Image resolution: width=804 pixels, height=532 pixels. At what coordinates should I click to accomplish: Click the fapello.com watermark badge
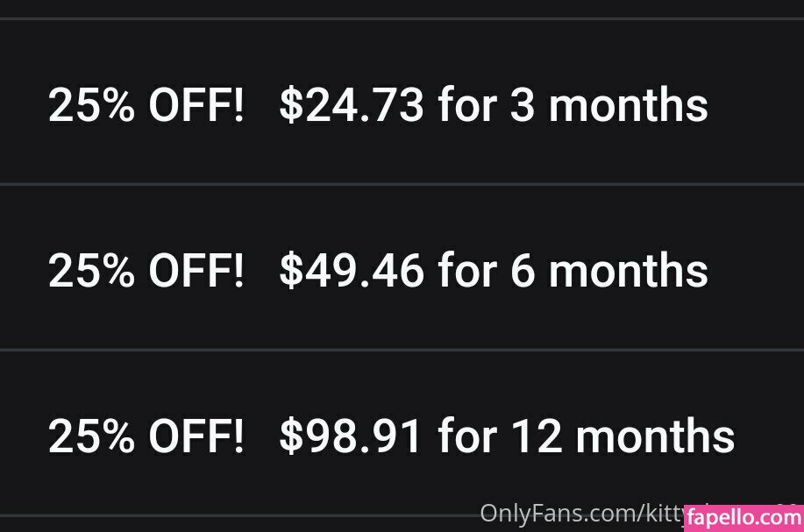point(741,517)
